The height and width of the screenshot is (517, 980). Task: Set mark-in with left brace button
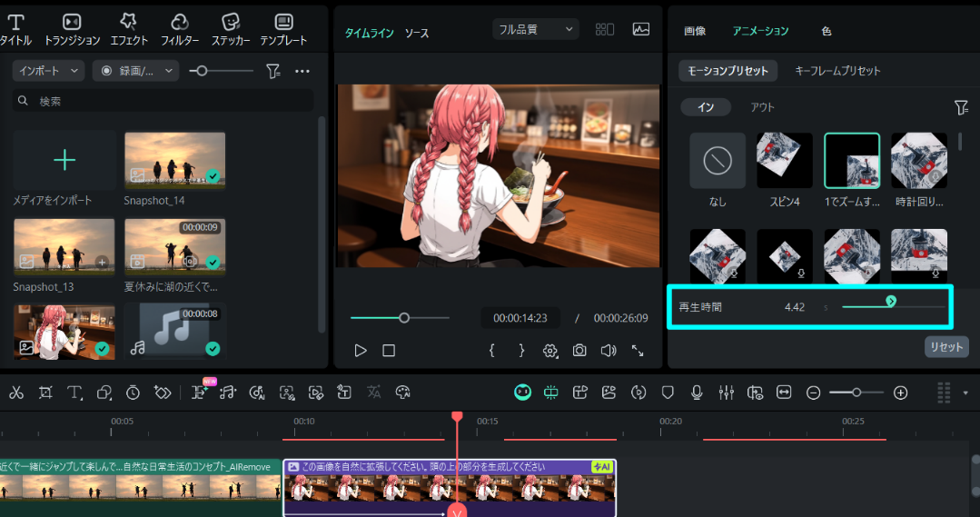(x=492, y=351)
